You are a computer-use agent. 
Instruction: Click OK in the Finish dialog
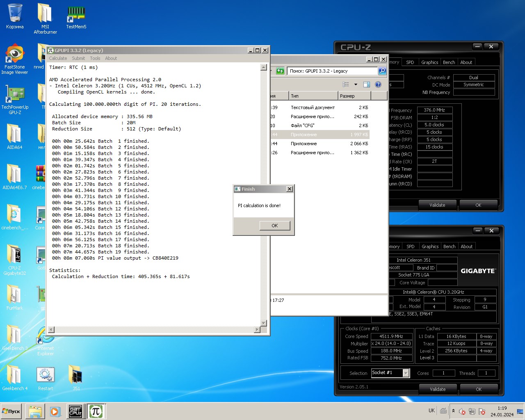pyautogui.click(x=275, y=226)
